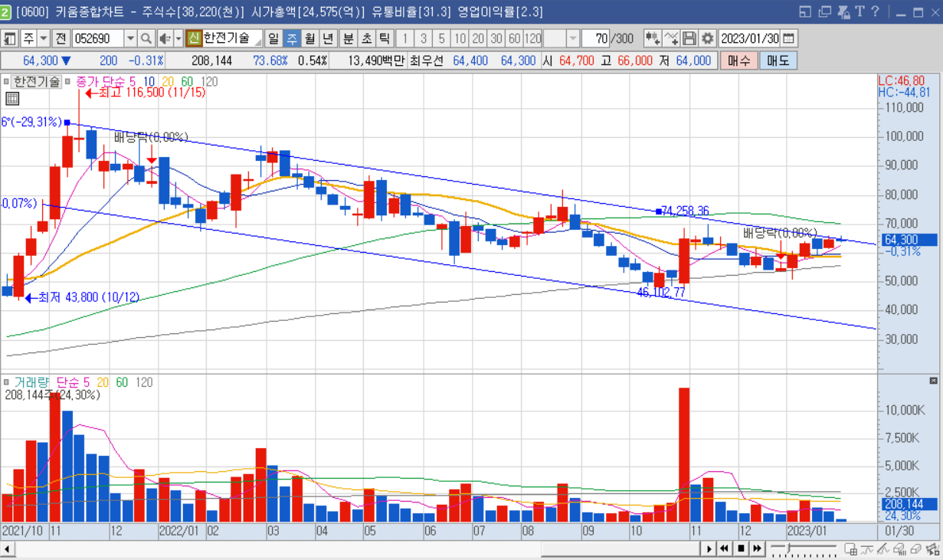
Task: Choose interval preset 5
Action: 442,38
